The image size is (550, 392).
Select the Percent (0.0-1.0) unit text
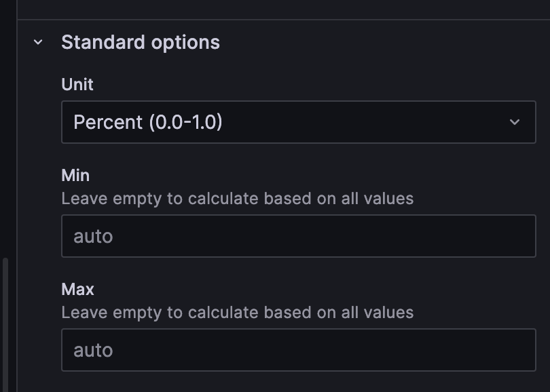tap(148, 122)
